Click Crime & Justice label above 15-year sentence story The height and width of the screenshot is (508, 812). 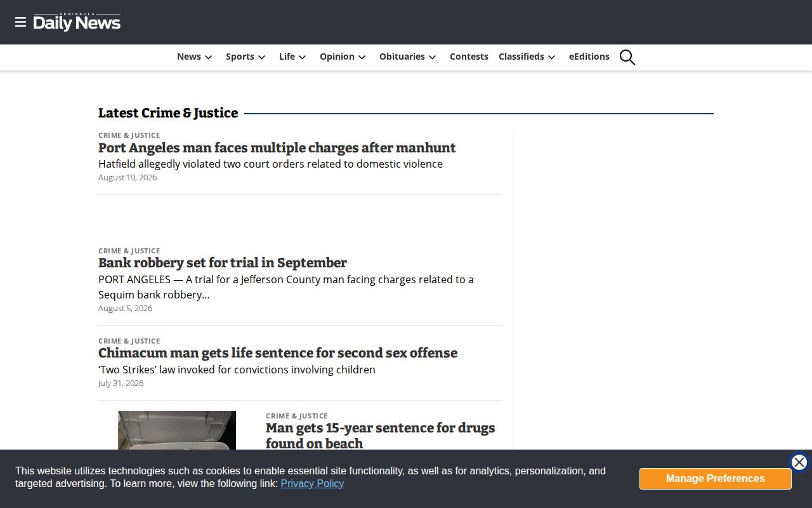297,416
